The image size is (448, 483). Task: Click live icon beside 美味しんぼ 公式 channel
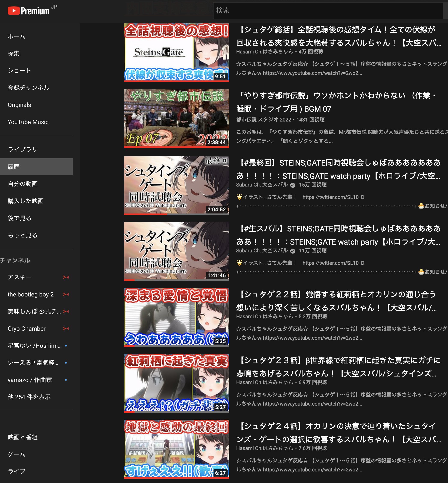click(x=66, y=311)
